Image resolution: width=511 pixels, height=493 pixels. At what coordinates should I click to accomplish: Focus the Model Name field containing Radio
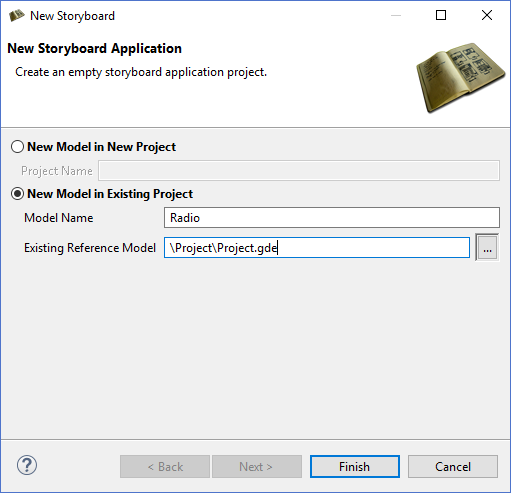point(332,218)
